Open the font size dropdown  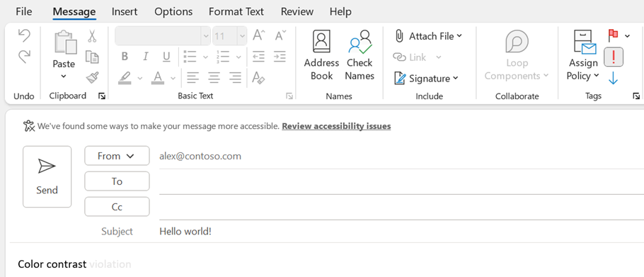[x=242, y=36]
